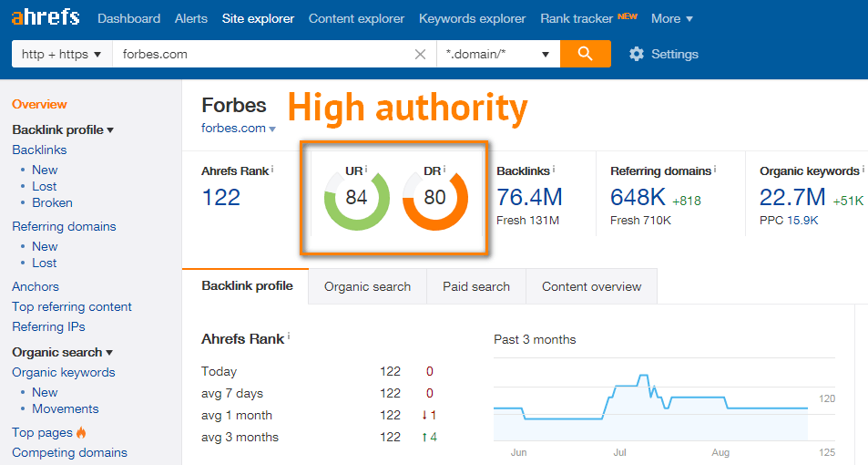Open Referring IPs link
Image resolution: width=868 pixels, height=465 pixels.
48,326
